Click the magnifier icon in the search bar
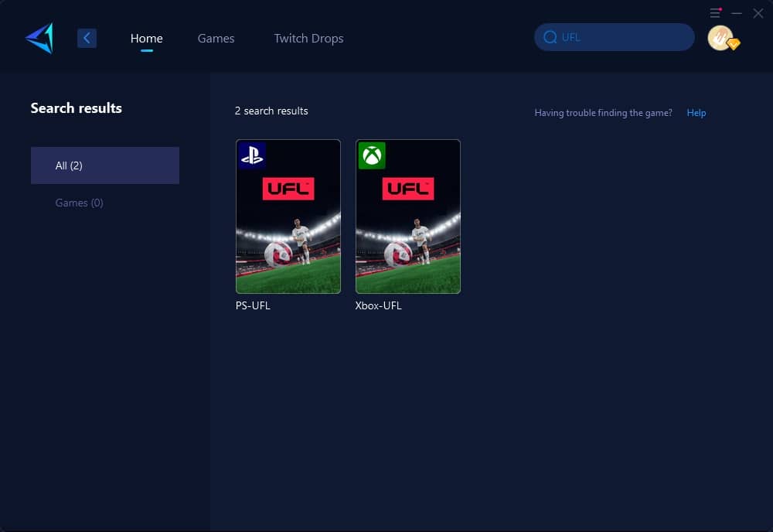 [550, 36]
